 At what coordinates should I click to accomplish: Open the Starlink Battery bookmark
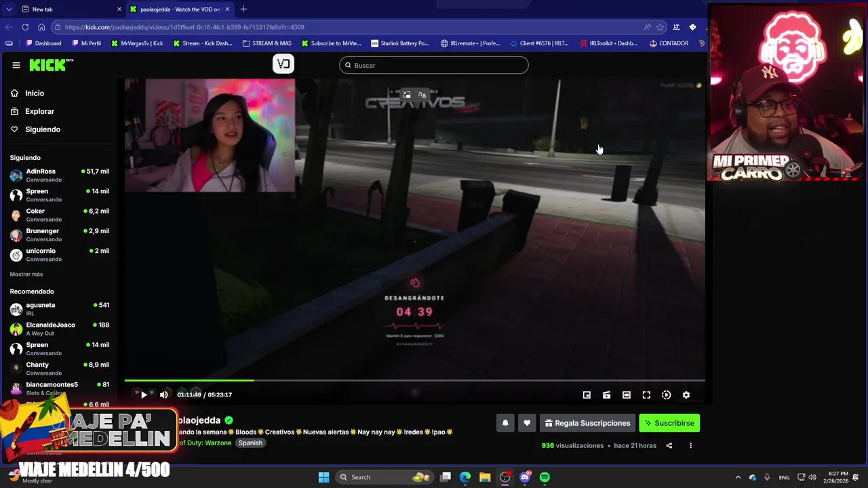point(400,43)
